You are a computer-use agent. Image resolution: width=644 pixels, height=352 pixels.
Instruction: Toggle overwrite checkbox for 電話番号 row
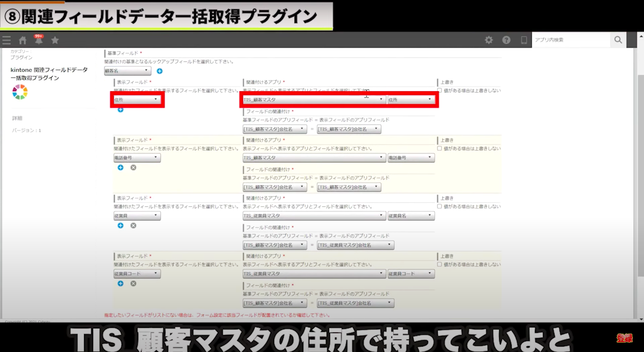pos(440,148)
